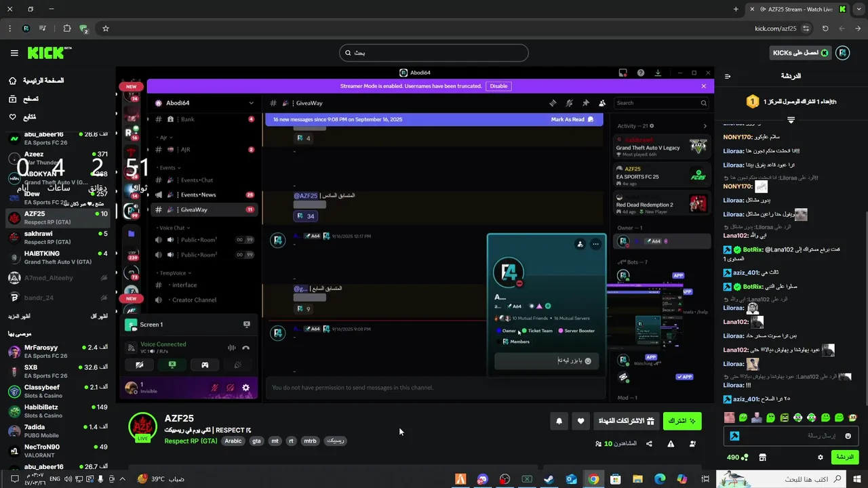Open the get KICKs button
The image size is (868, 488).
(800, 53)
